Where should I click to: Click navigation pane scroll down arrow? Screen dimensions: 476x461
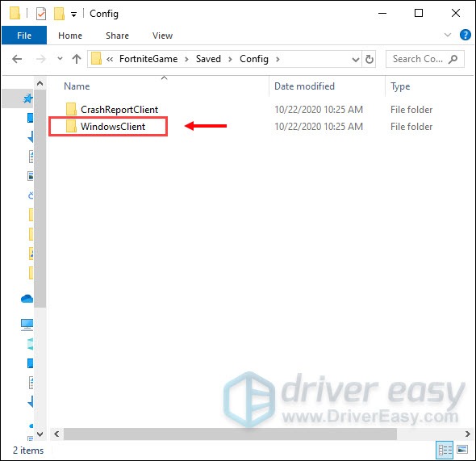pyautogui.click(x=40, y=434)
